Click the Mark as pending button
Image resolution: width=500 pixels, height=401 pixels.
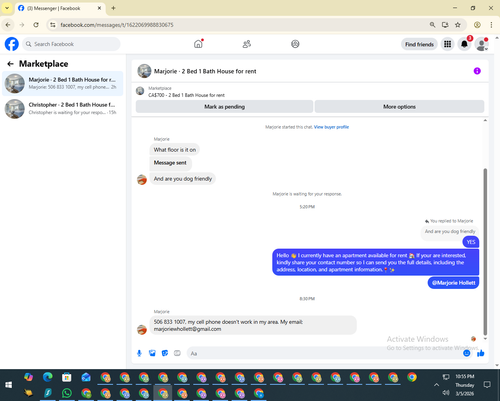click(224, 107)
